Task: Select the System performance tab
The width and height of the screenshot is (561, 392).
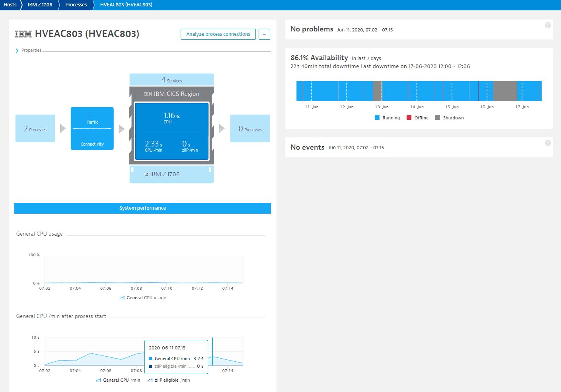Action: tap(142, 208)
